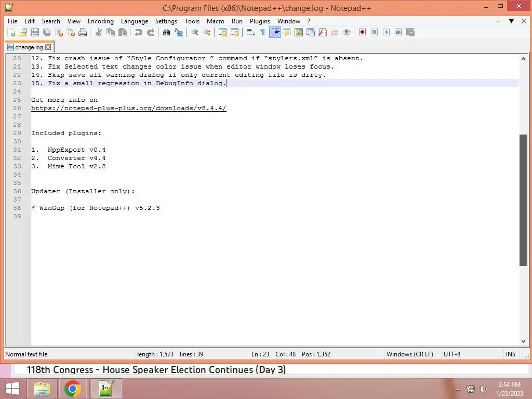Open the ? help menu
This screenshot has width=532, height=399.
pos(309,21)
